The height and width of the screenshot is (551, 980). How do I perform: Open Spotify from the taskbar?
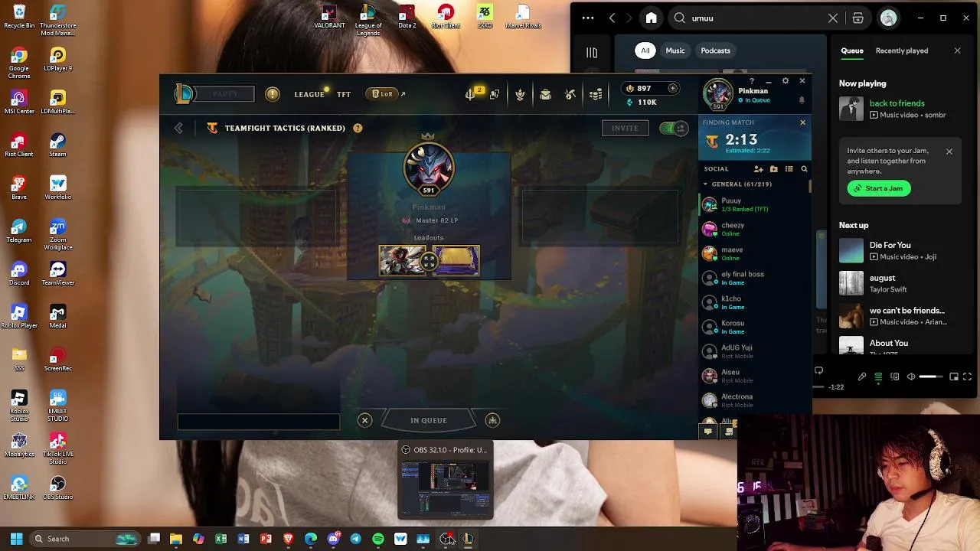point(378,539)
